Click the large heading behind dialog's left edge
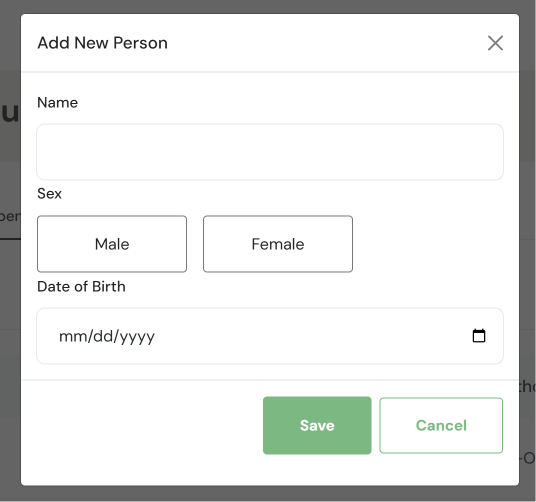This screenshot has height=502, width=536. point(10,112)
